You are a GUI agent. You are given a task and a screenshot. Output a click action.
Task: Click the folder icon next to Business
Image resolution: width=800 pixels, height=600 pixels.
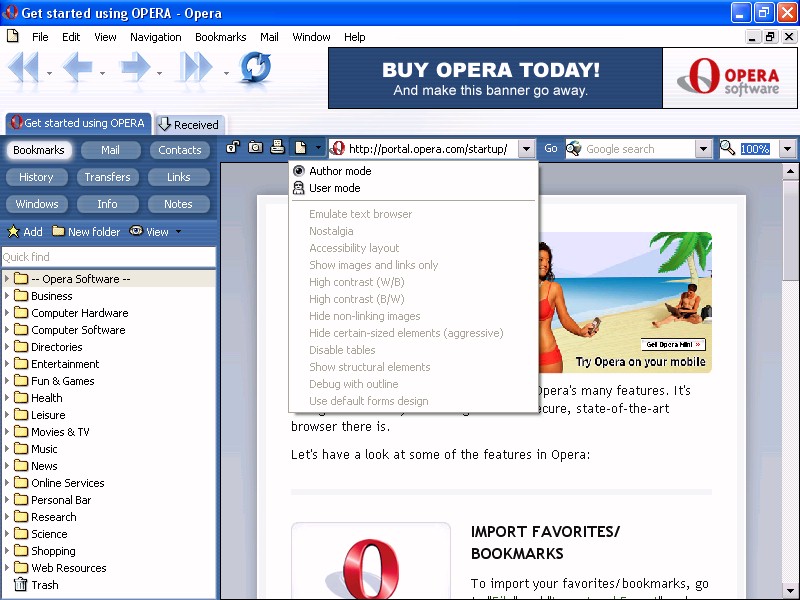click(21, 295)
